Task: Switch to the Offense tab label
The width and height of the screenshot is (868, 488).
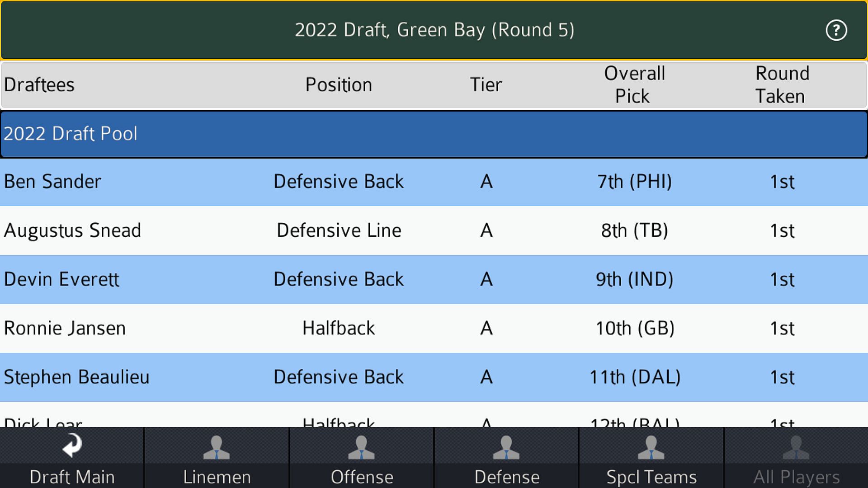Action: point(362,477)
